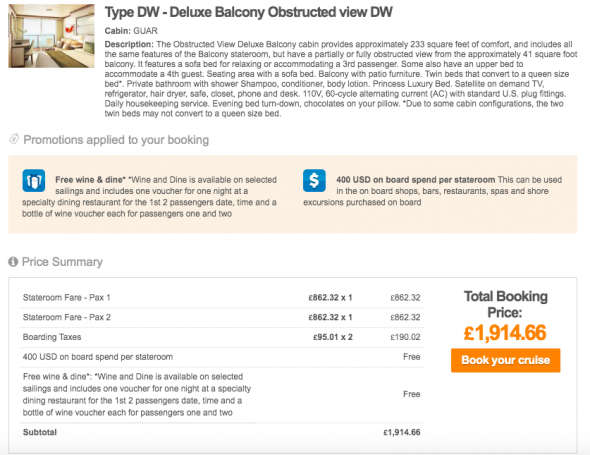Click the Subtotal row amount £1,914.66

click(x=401, y=432)
